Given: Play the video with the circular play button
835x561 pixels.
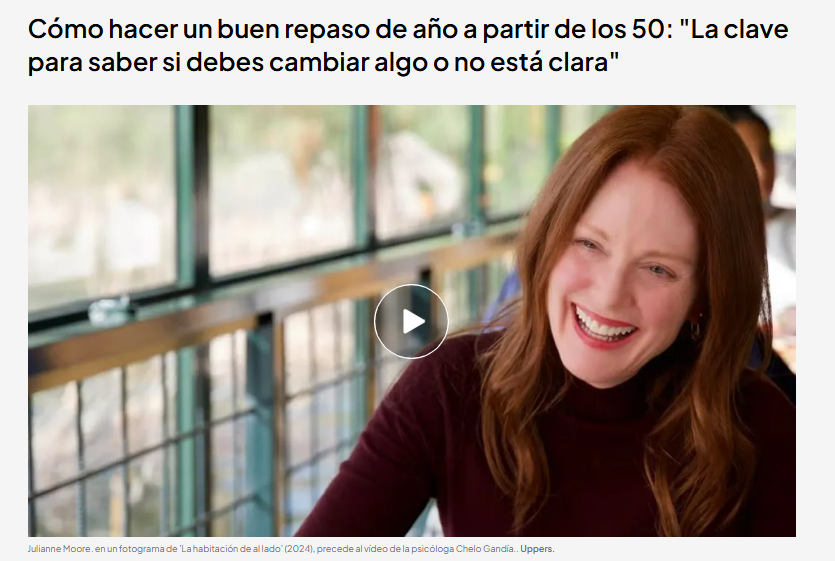Looking at the screenshot, I should pos(411,321).
